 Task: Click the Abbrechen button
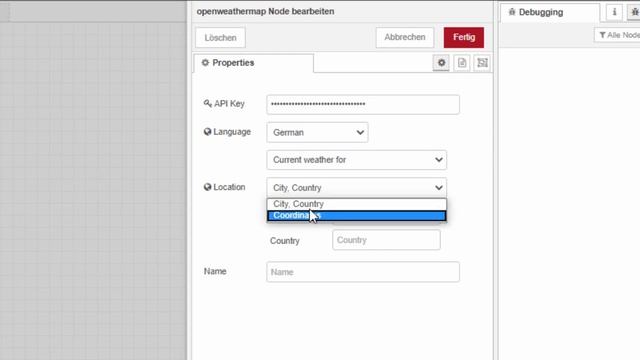coord(404,37)
